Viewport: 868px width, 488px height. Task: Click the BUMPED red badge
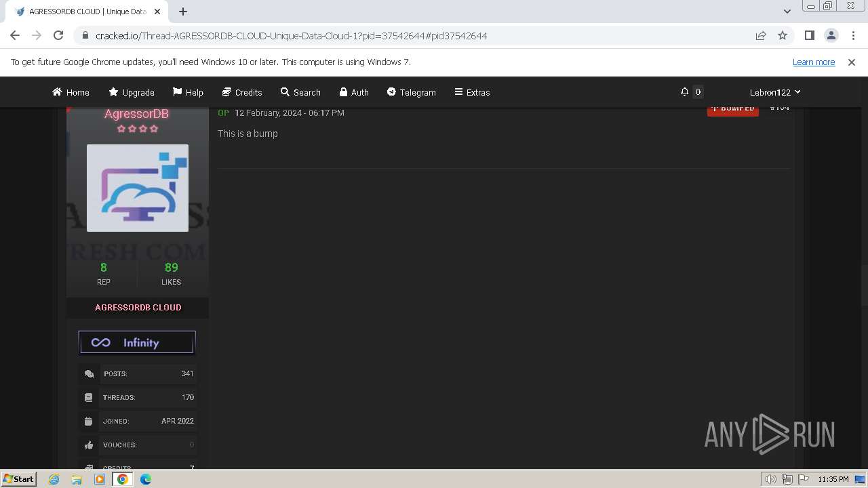click(733, 110)
